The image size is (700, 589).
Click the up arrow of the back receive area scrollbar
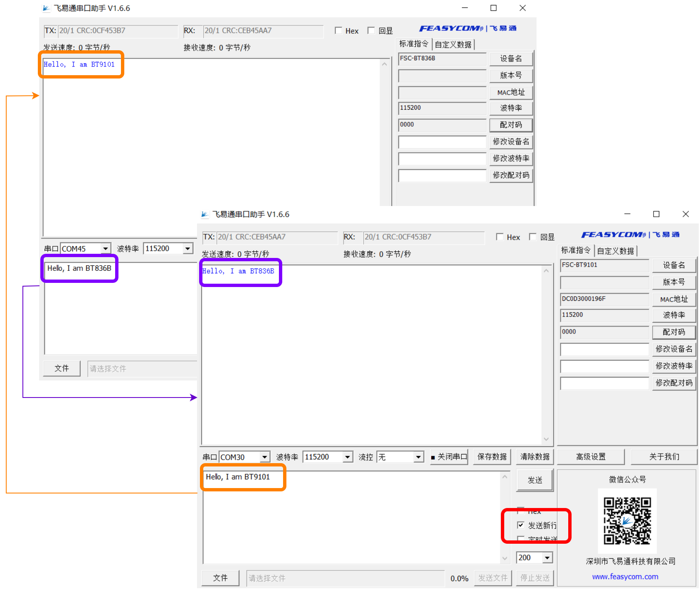(385, 64)
